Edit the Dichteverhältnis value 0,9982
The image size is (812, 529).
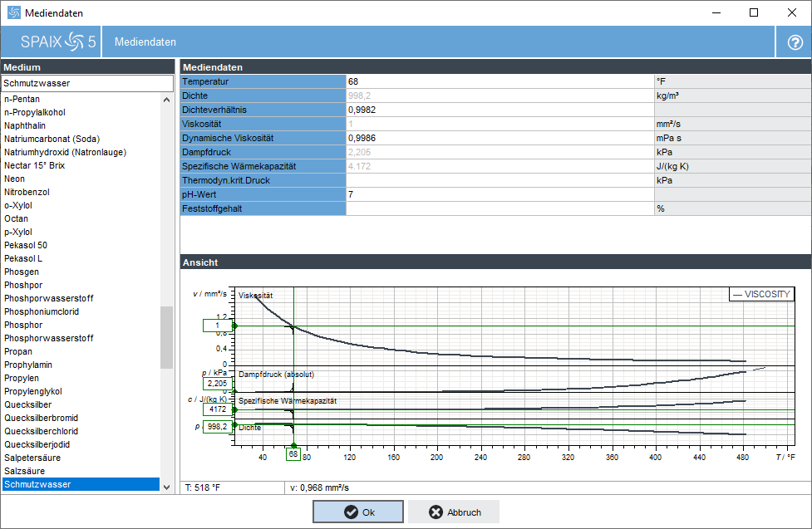pos(500,110)
